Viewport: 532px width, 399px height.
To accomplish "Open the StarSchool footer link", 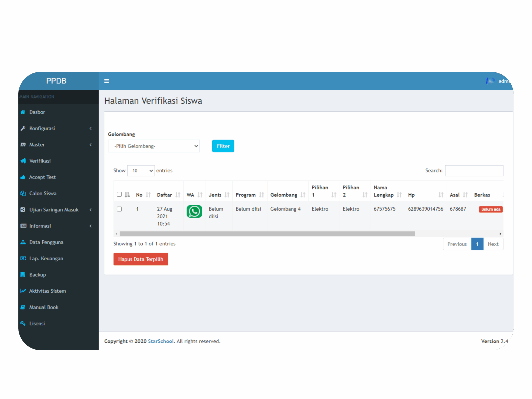I will point(161,341).
